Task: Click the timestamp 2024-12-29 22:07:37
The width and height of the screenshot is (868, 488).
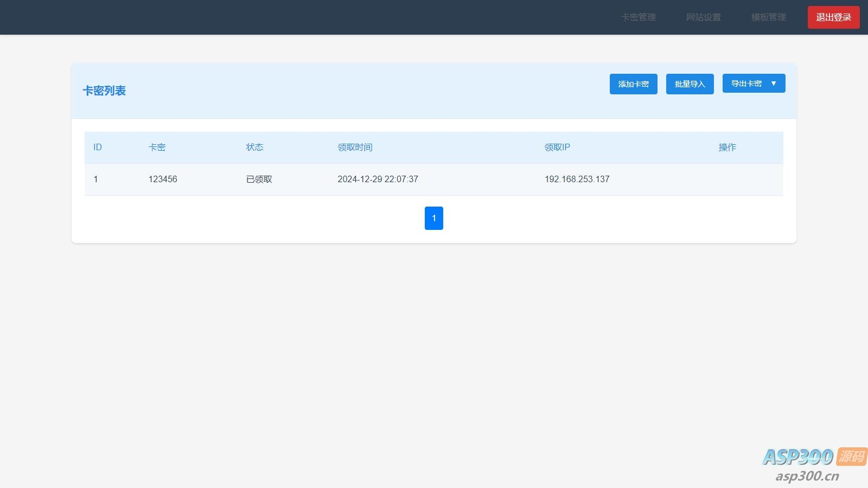Action: tap(378, 179)
